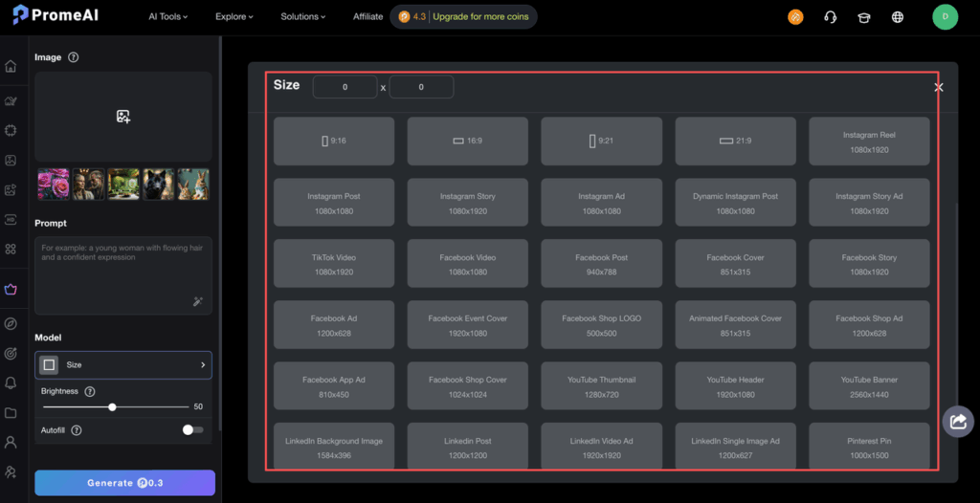This screenshot has width=980, height=503.
Task: Choose Instagram Reel 1080x1920 preset
Action: (x=869, y=142)
